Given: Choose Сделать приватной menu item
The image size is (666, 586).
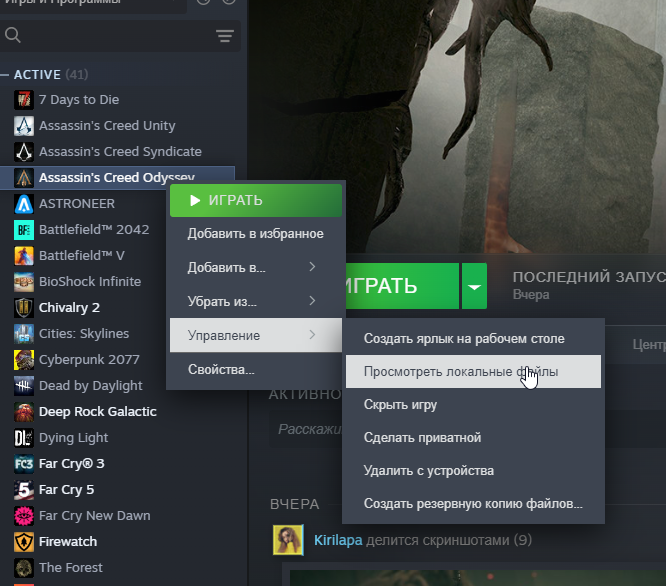Looking at the screenshot, I should [x=473, y=437].
